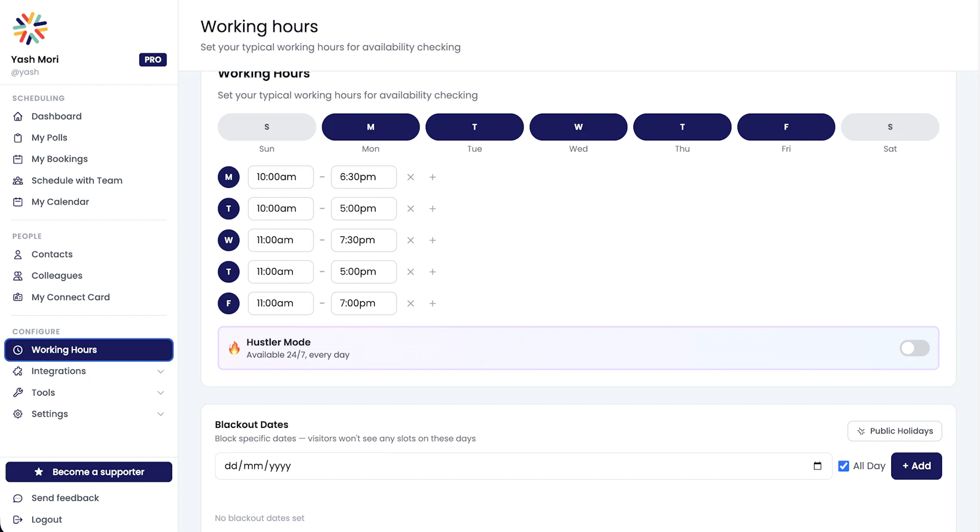Open Thursday end time 5:00pm
Screen dimensions: 980x532
[364, 272]
